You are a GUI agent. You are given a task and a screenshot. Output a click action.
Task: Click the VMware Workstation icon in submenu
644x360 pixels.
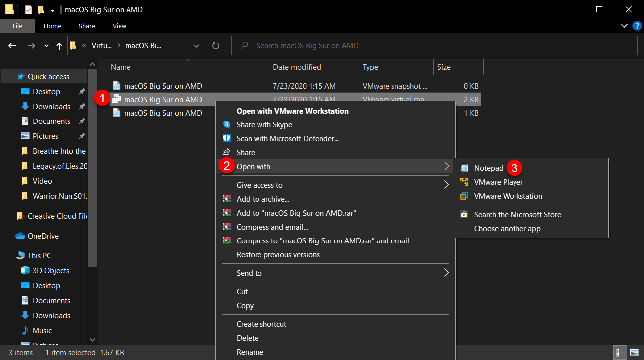click(x=464, y=196)
